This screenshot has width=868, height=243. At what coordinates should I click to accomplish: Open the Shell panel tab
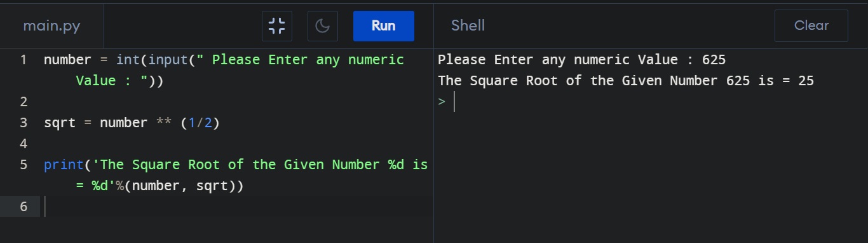point(468,26)
